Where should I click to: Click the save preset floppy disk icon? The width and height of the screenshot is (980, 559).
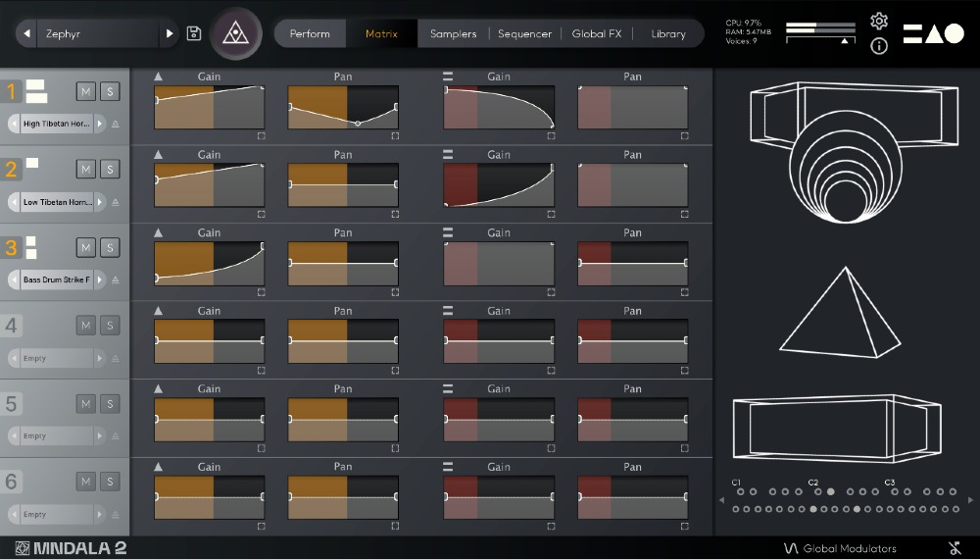coord(194,33)
